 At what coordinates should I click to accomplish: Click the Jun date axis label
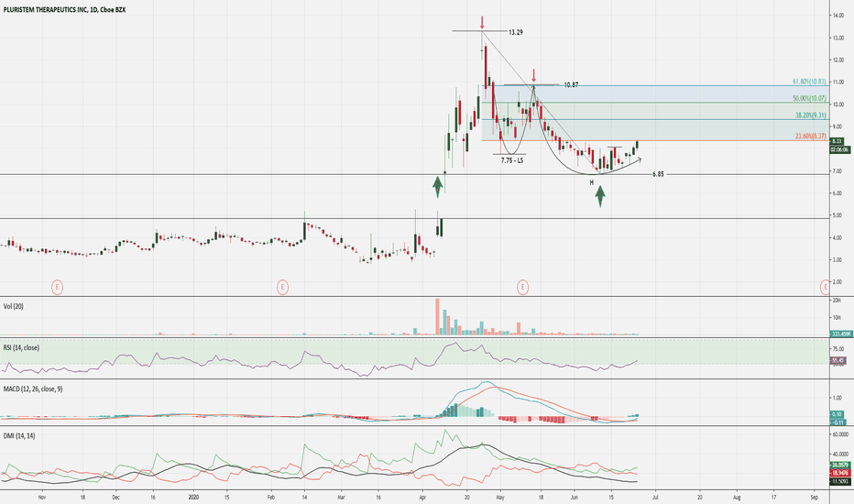pos(574,497)
